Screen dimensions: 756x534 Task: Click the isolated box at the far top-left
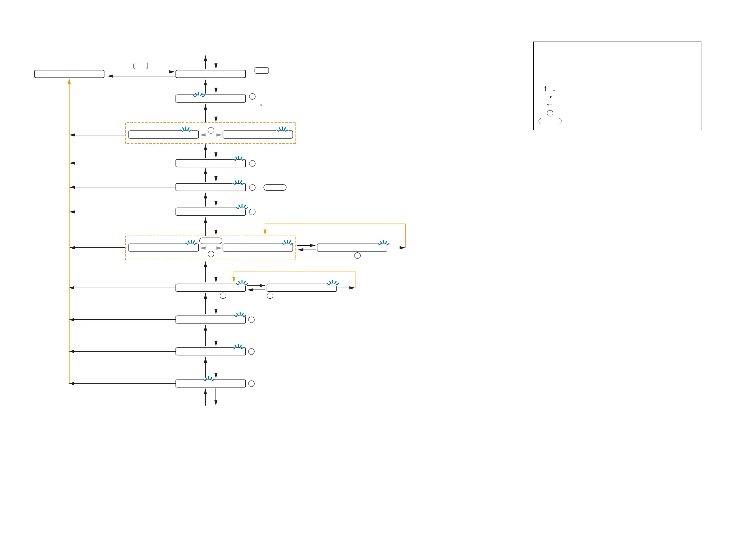[69, 74]
